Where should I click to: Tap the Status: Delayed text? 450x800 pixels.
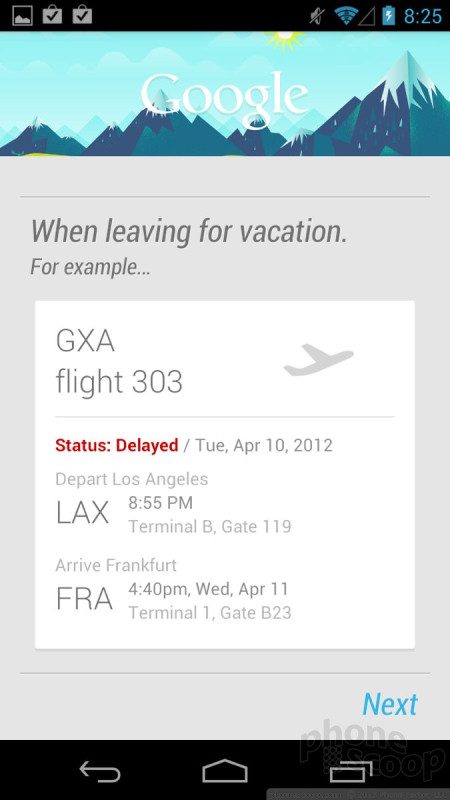pyautogui.click(x=117, y=445)
